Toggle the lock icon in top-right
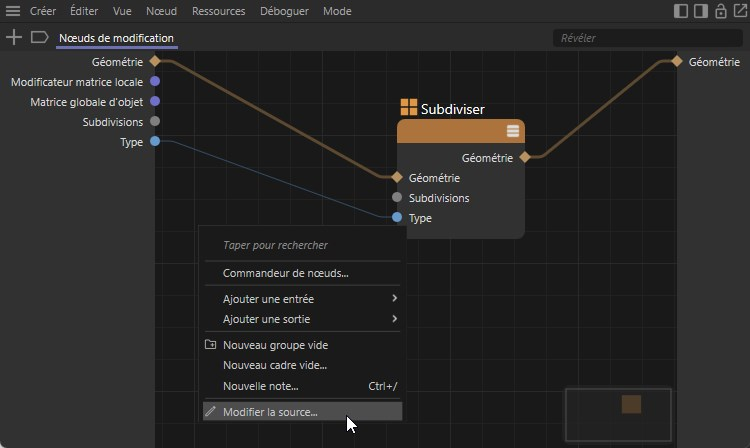This screenshot has width=750, height=448. coord(719,11)
